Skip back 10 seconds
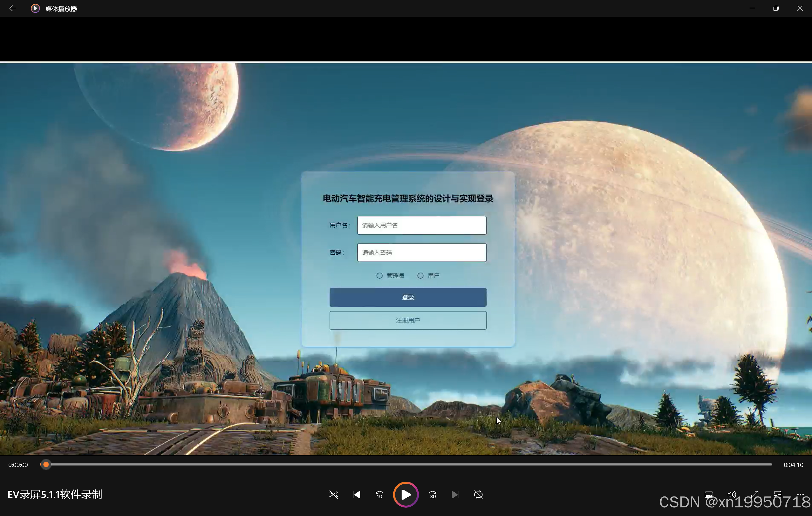 pos(379,495)
